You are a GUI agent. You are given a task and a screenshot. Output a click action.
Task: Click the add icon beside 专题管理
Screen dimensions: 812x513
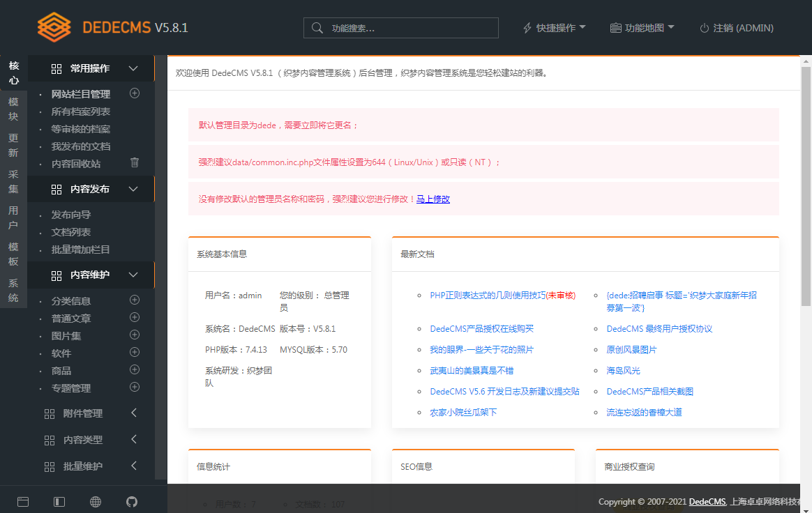click(134, 387)
